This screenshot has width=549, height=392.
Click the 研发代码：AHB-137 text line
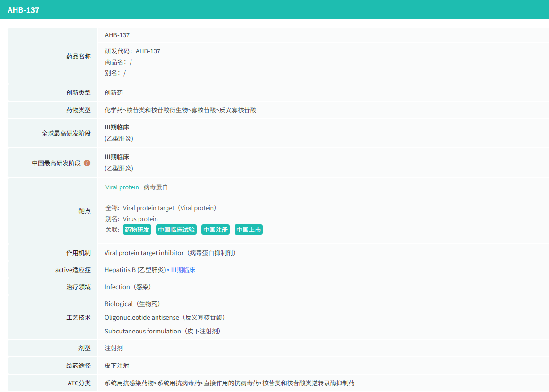tap(132, 51)
